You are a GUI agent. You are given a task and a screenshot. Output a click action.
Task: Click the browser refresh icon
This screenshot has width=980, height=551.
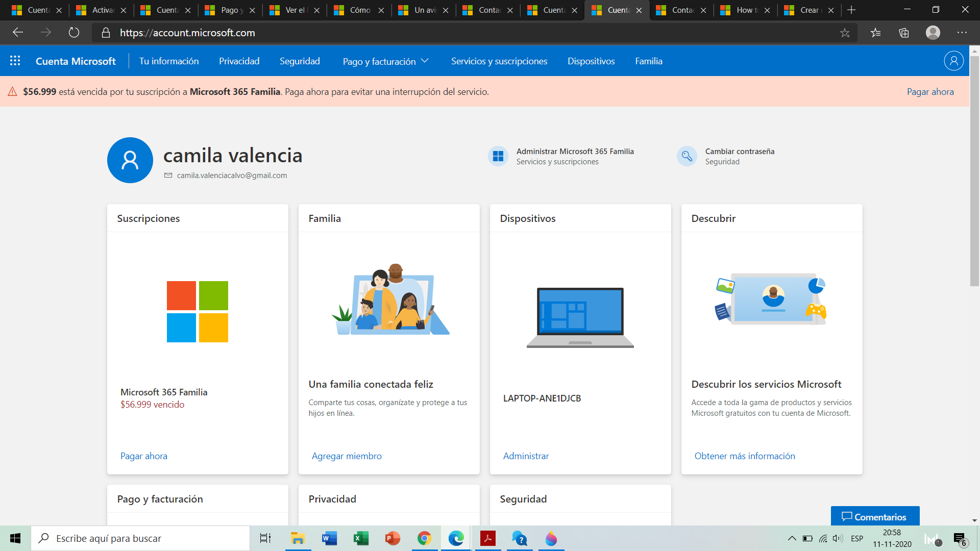pyautogui.click(x=74, y=33)
